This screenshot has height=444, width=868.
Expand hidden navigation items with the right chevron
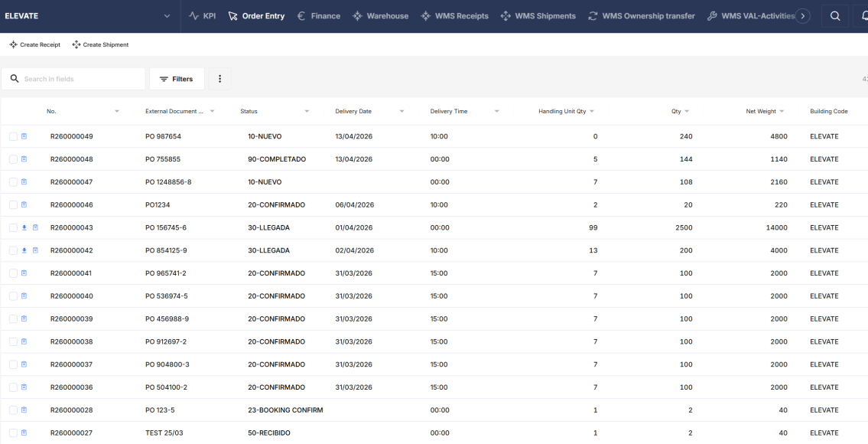[x=804, y=15]
